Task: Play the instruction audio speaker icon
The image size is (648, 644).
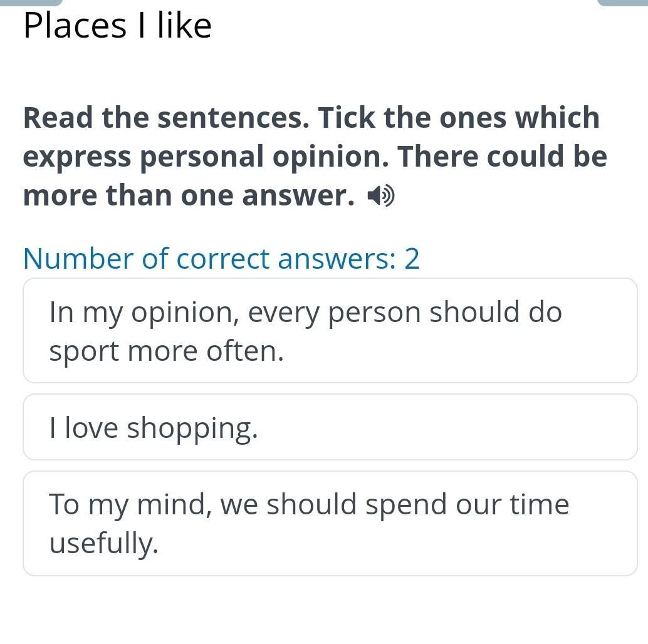Action: pos(381,197)
